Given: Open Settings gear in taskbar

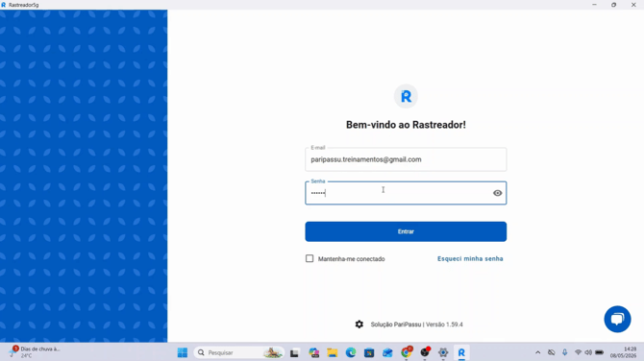Looking at the screenshot, I should tap(443, 352).
